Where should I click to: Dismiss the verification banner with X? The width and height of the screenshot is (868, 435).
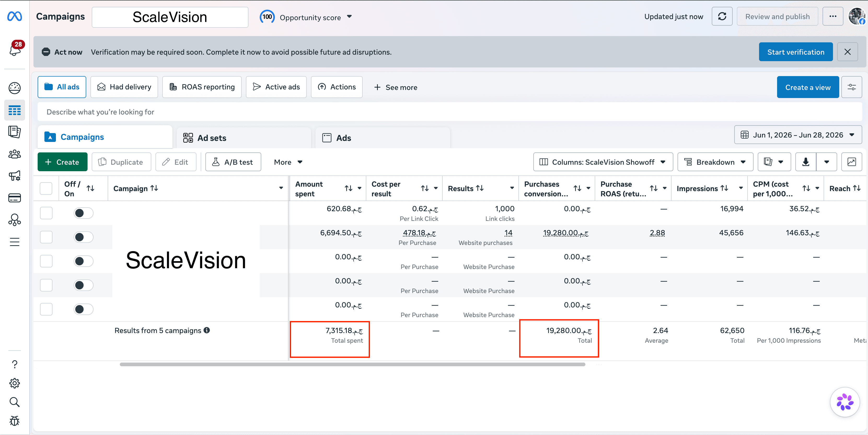(847, 52)
